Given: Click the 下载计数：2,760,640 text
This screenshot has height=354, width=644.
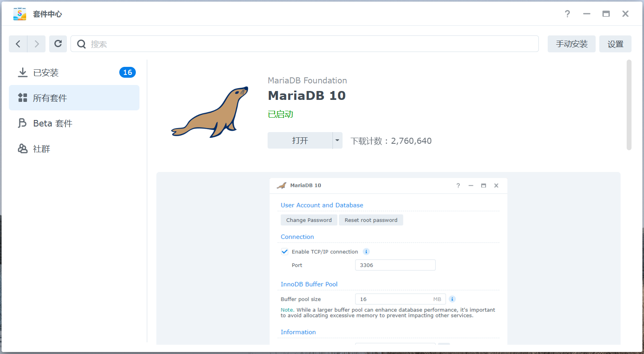Looking at the screenshot, I should click(391, 141).
